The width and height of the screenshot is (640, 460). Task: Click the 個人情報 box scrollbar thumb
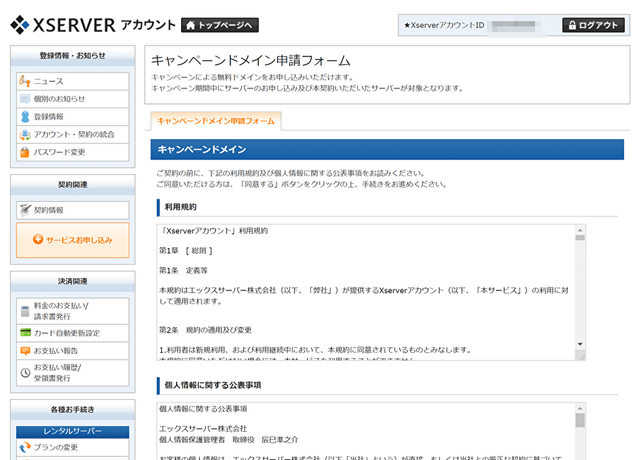[580, 420]
